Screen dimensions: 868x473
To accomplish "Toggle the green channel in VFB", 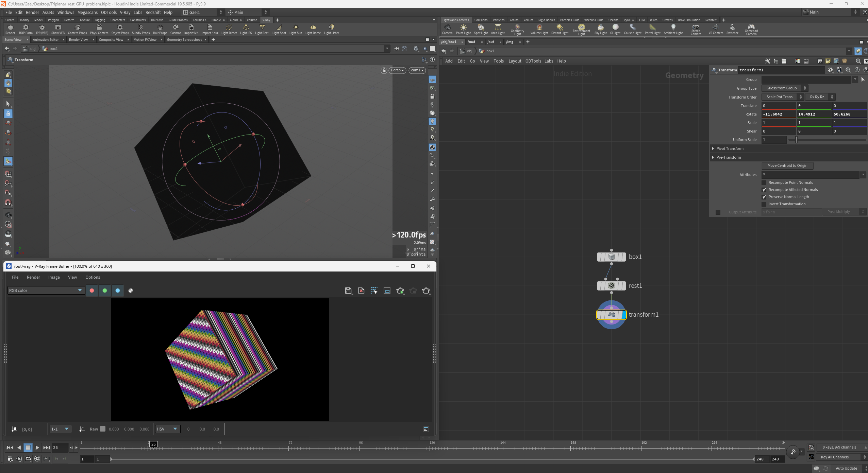I will 105,291.
